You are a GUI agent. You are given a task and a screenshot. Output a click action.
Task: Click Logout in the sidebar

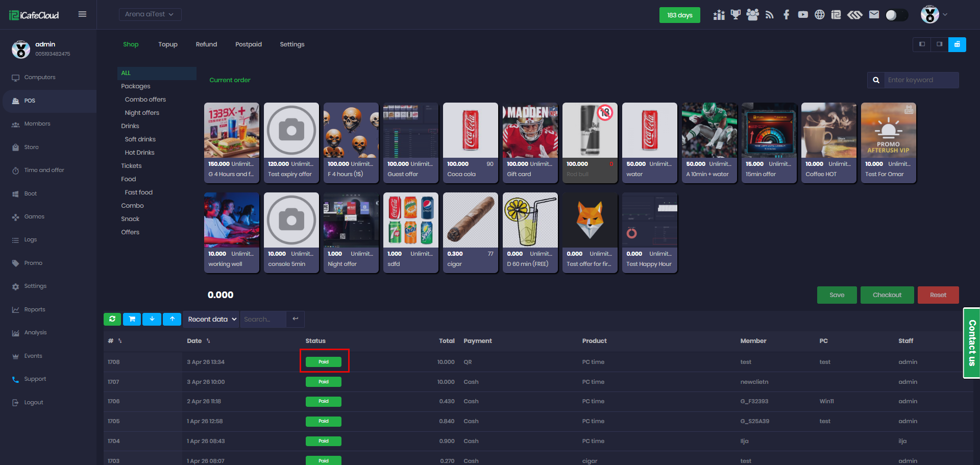[x=34, y=403]
